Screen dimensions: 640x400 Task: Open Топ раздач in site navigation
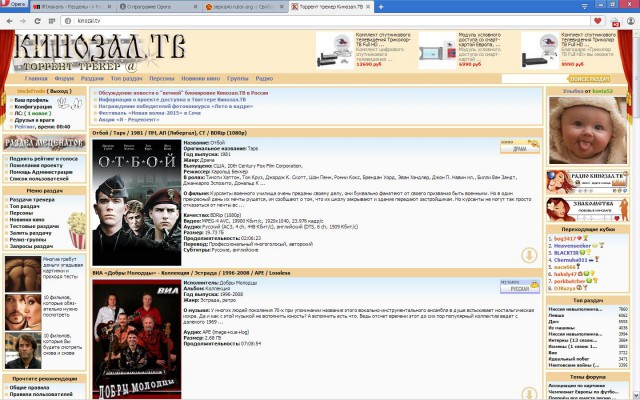pos(127,78)
